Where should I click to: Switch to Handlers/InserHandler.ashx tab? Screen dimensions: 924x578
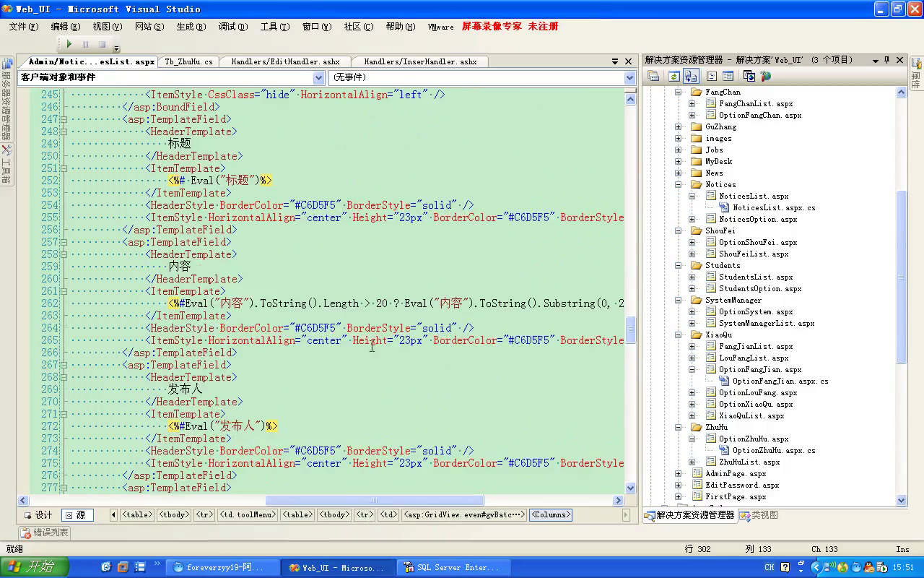pyautogui.click(x=420, y=61)
